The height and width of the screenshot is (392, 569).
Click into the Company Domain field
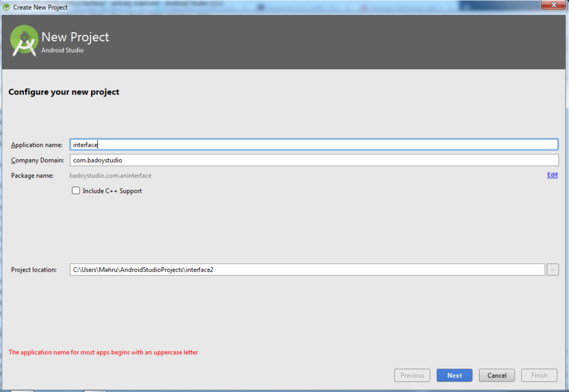(313, 160)
